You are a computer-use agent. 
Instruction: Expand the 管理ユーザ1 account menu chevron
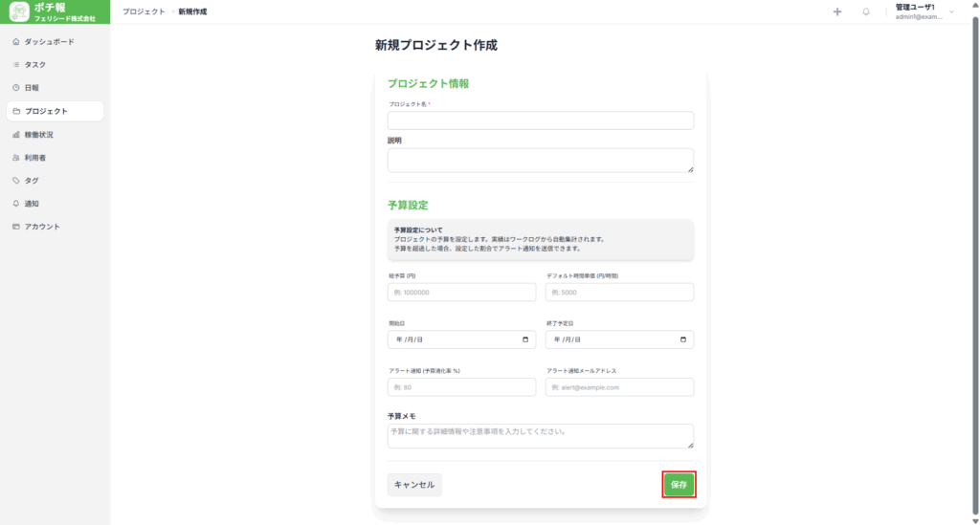click(951, 11)
